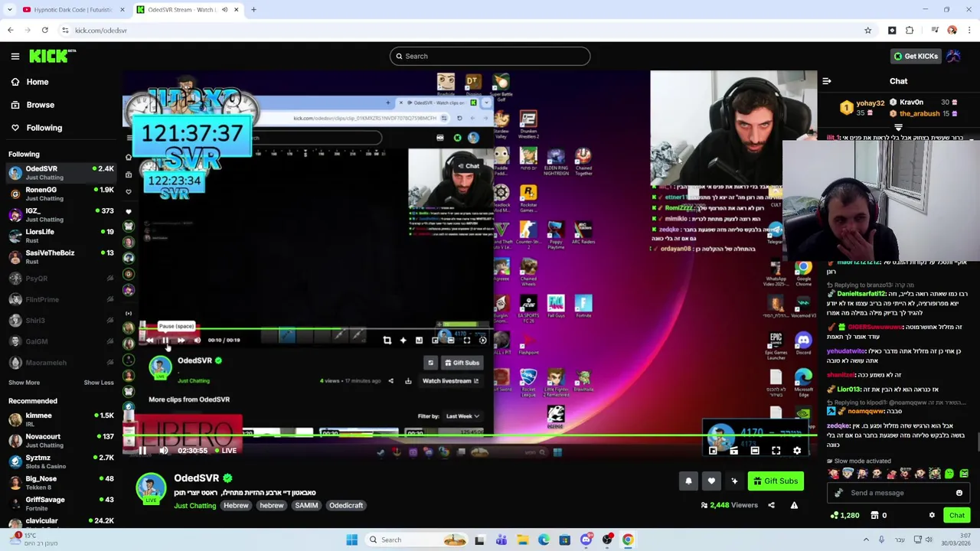Image resolution: width=980 pixels, height=551 pixels.
Task: Toggle mini player mode
Action: point(713,451)
